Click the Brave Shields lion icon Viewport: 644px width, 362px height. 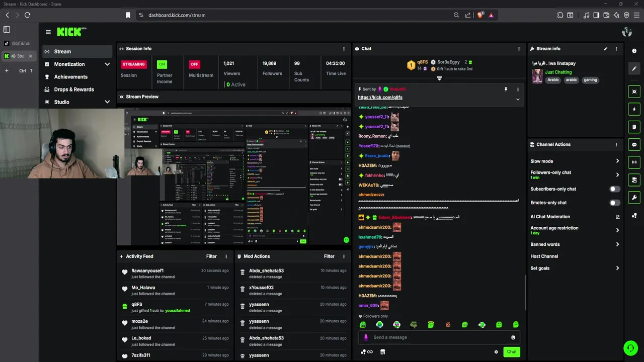pos(480,15)
